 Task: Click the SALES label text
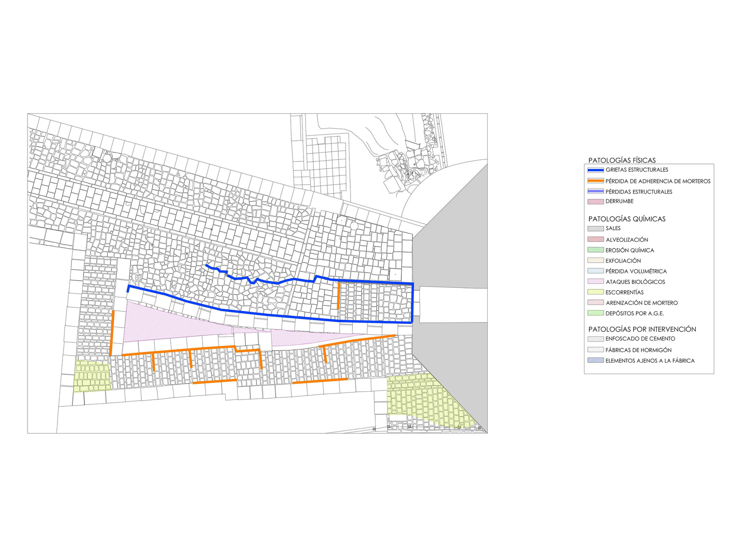click(613, 228)
